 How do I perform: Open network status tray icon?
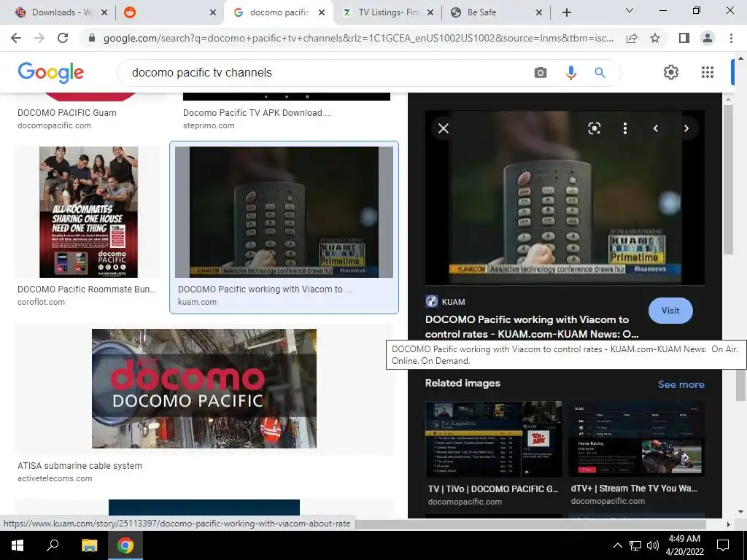635,545
